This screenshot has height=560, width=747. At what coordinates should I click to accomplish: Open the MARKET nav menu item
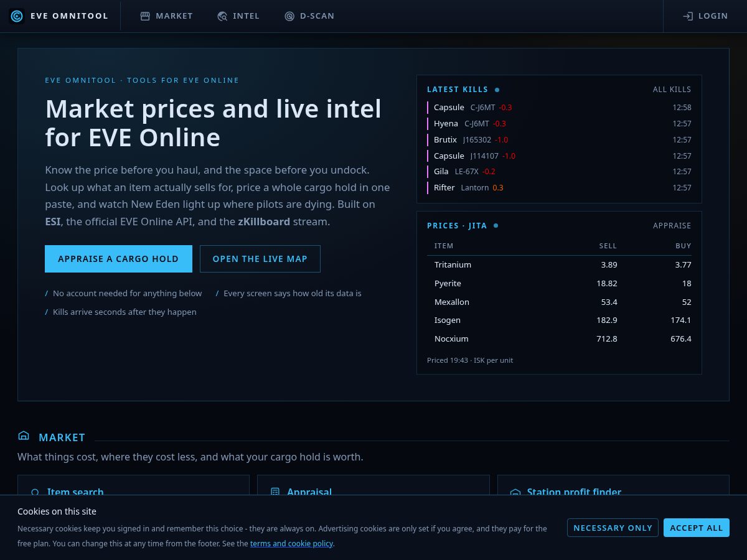(166, 16)
